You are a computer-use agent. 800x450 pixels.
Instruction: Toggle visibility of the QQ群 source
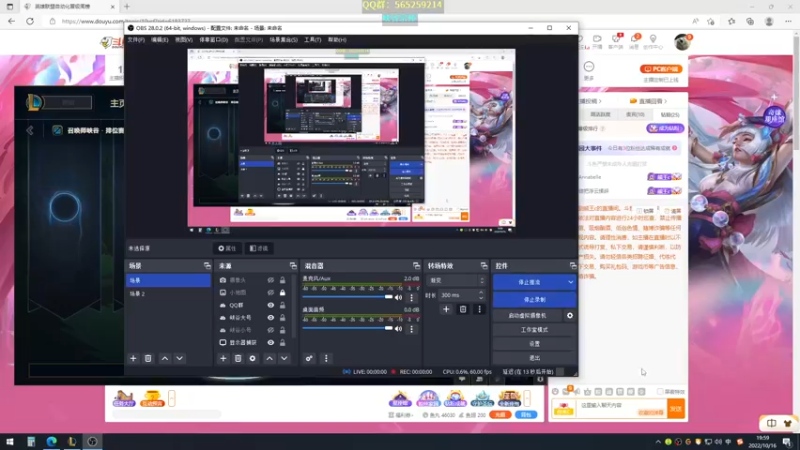pyautogui.click(x=270, y=305)
